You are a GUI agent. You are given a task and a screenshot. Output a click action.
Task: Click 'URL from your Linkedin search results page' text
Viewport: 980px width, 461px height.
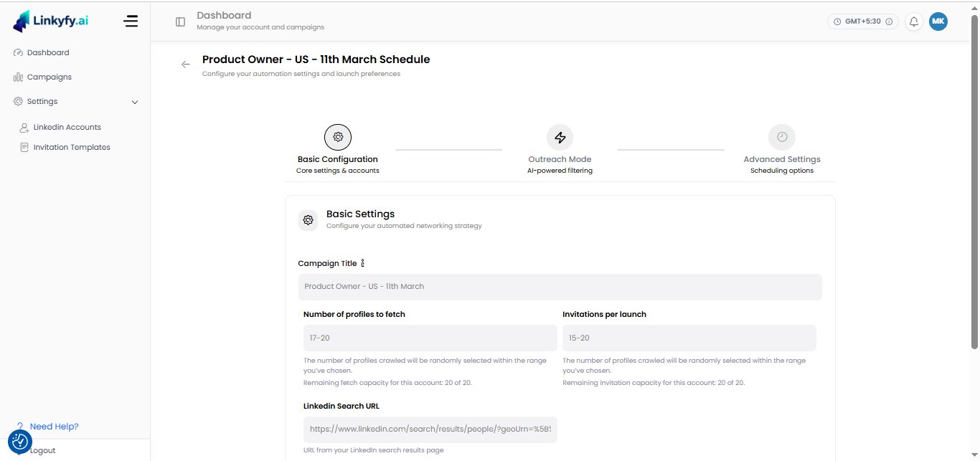pyautogui.click(x=373, y=450)
